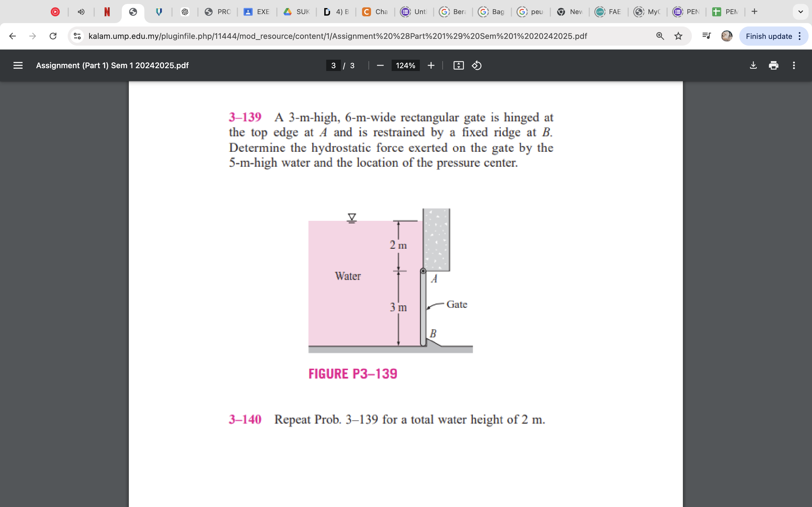Mute the tab with speaker icon
812x507 pixels.
tap(81, 12)
